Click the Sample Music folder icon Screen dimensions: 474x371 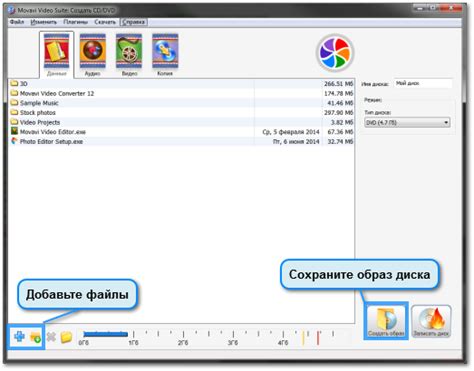[x=14, y=103]
